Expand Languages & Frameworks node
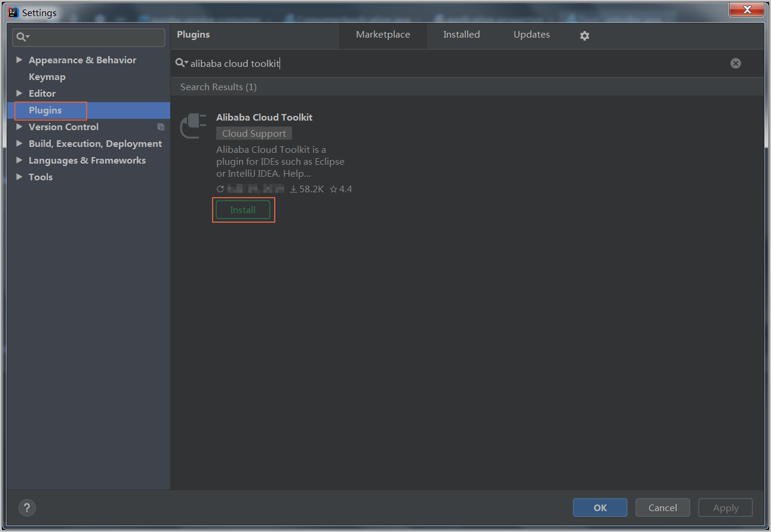This screenshot has width=771, height=532. click(x=19, y=160)
